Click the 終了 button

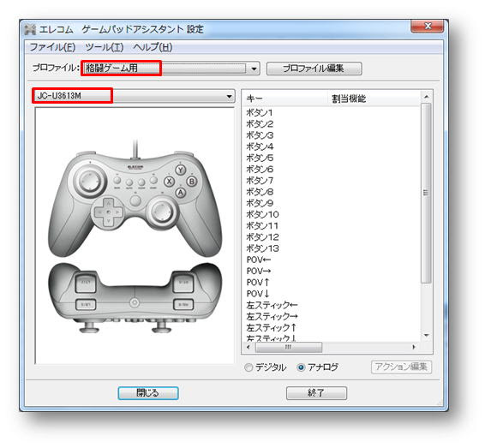click(x=316, y=393)
